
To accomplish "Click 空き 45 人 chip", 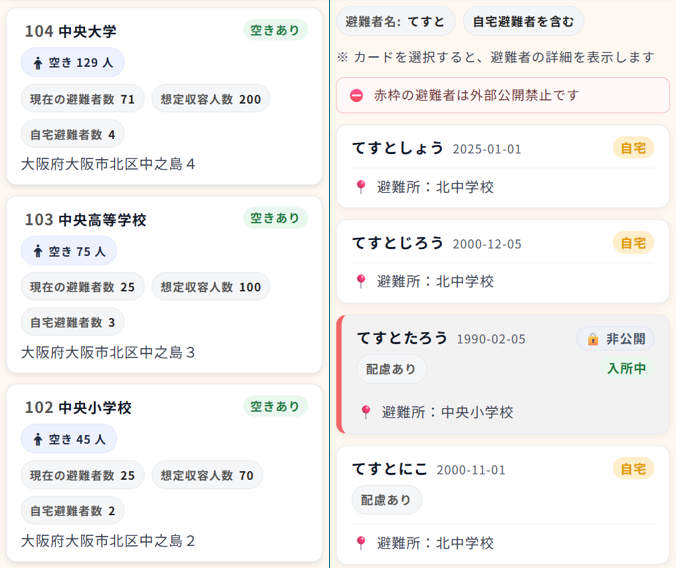I will coord(69,439).
